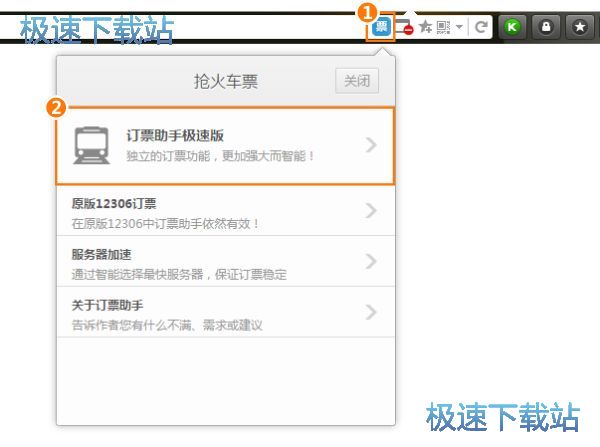Viewport: 600px width, 447px height.
Task: Open 订票助手极速版 entry
Action: tap(225, 146)
